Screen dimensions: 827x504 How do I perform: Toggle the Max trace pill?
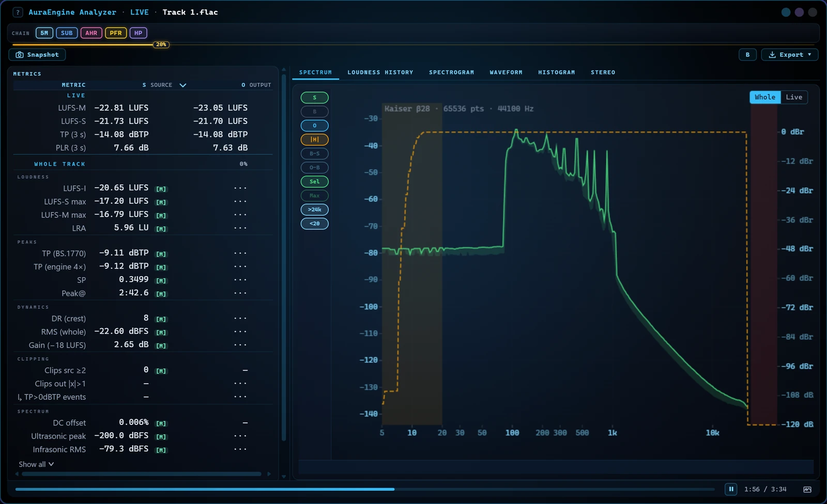pyautogui.click(x=314, y=196)
